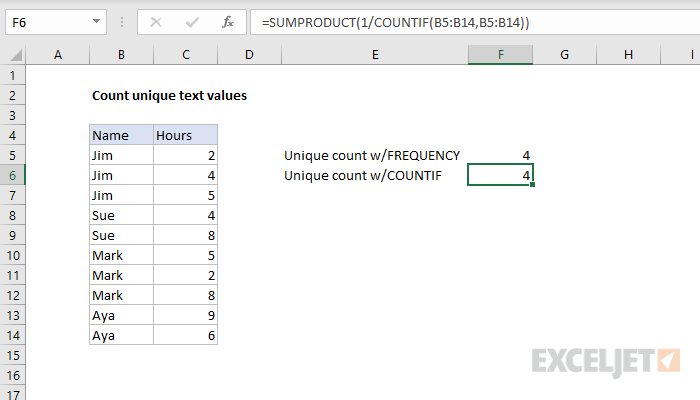Select row 3 header

(x=12, y=115)
